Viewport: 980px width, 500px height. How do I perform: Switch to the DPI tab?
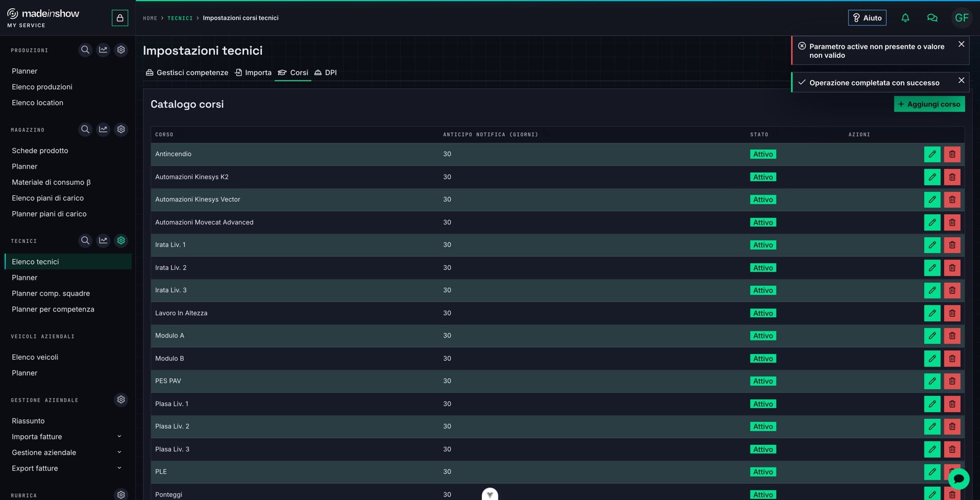[x=326, y=72]
